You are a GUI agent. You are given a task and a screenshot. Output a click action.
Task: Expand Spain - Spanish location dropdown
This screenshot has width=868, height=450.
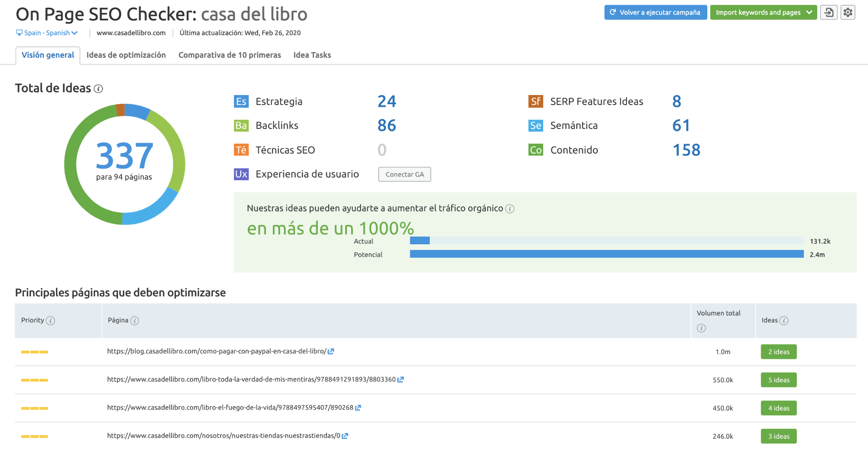coord(47,33)
